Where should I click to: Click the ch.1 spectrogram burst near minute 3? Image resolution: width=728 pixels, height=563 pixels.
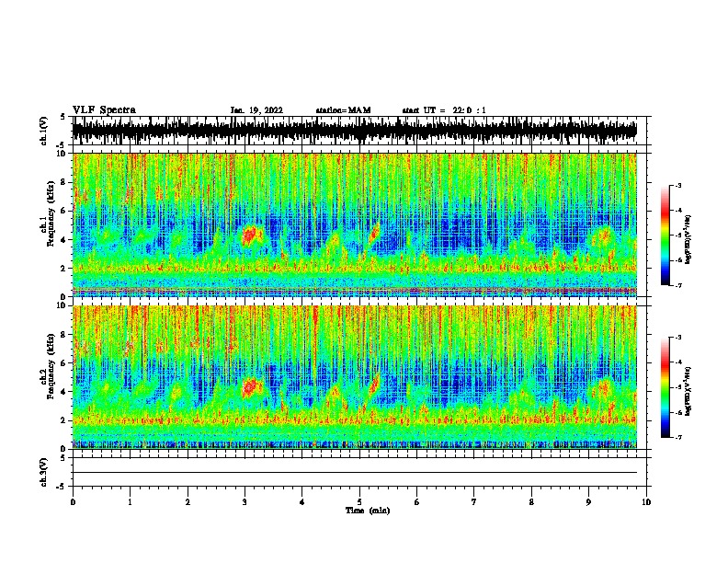click(251, 236)
